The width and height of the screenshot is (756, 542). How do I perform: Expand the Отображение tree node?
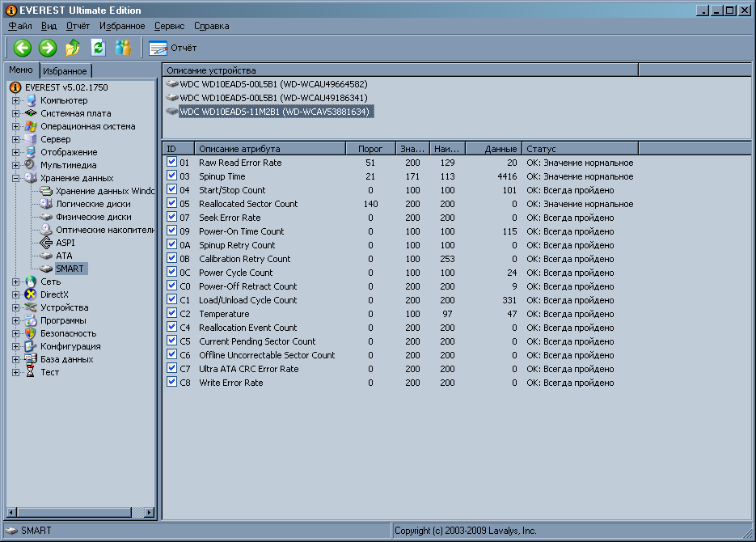coord(16,153)
